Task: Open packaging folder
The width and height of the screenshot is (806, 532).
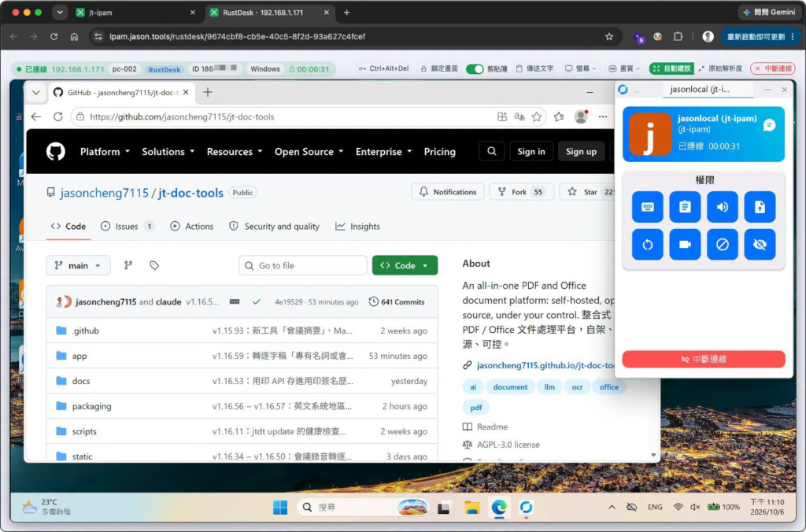Action: pos(91,406)
